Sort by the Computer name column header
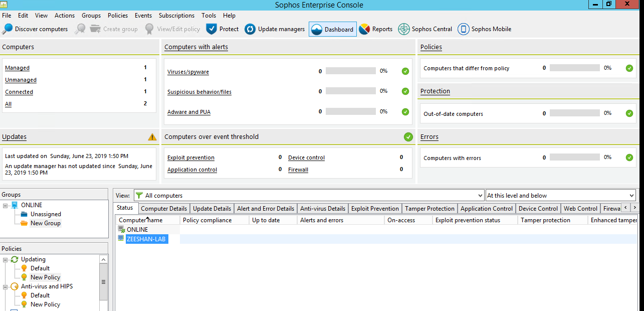 148,220
